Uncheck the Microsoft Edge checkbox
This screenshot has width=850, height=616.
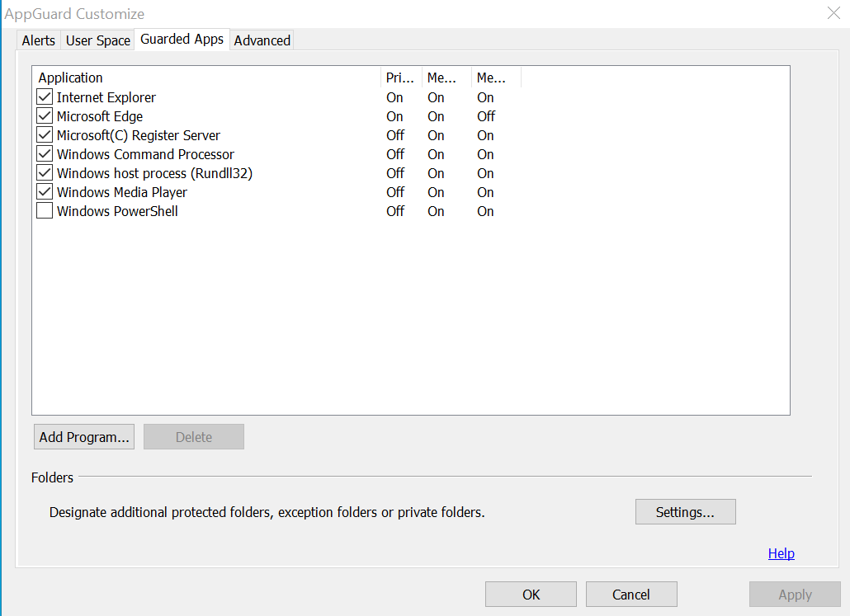45,116
